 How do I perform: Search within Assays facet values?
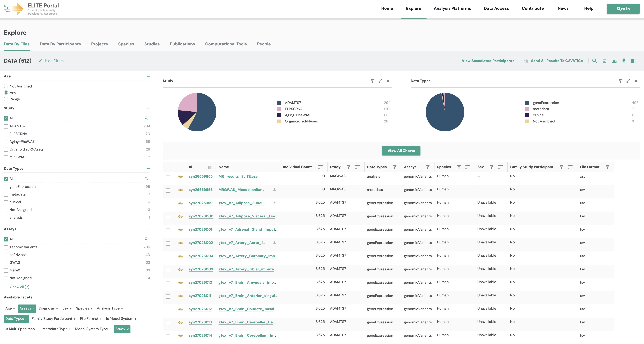pos(147,239)
